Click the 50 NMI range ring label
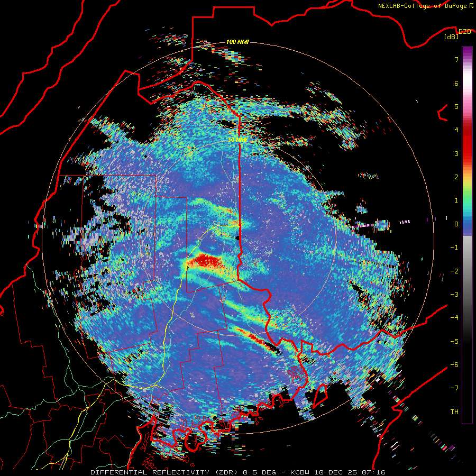The height and width of the screenshot is (476, 476). [237, 140]
